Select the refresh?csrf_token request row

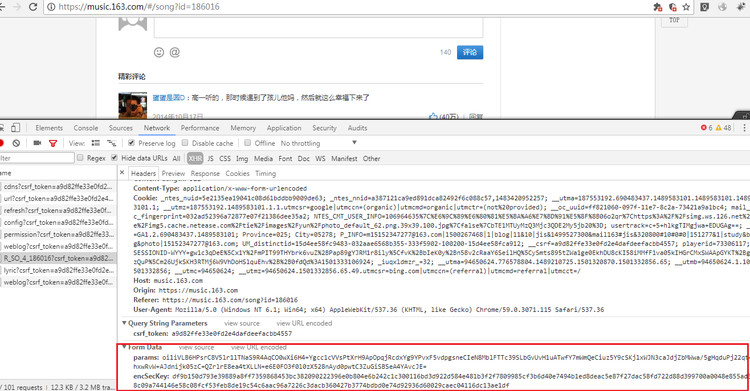(x=57, y=210)
